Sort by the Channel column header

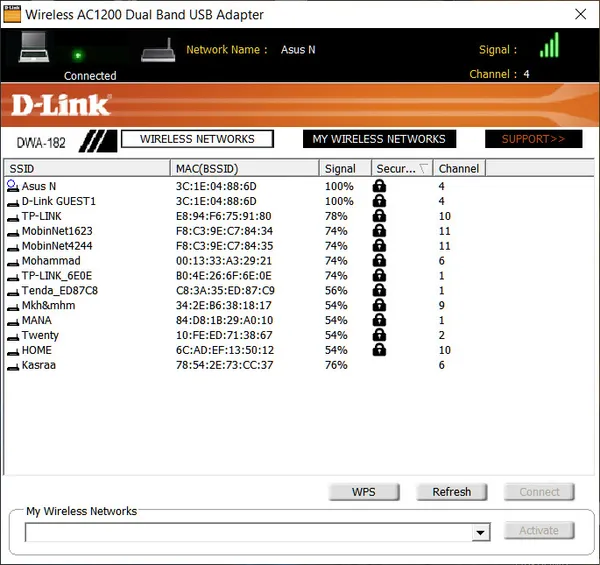(x=459, y=168)
